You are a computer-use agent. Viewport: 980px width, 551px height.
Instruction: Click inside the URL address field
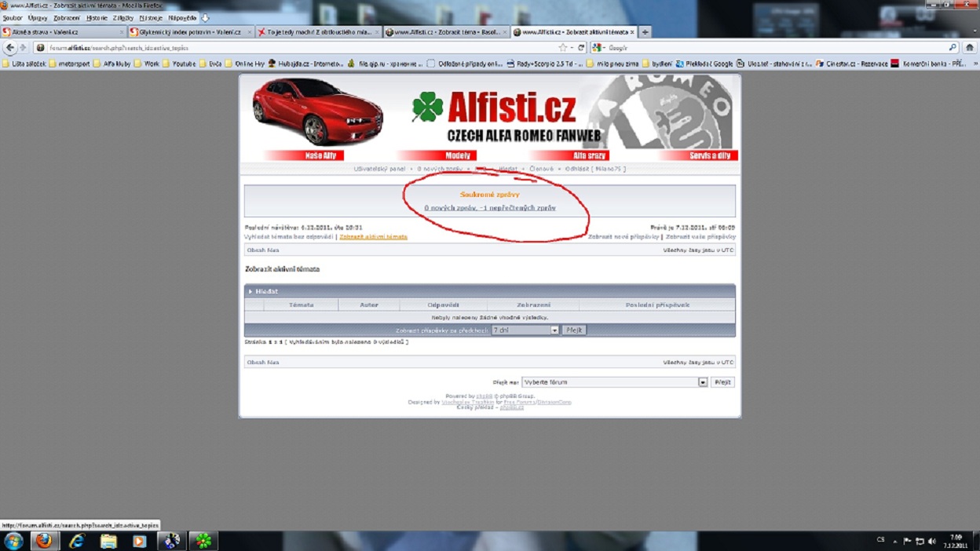[298, 48]
